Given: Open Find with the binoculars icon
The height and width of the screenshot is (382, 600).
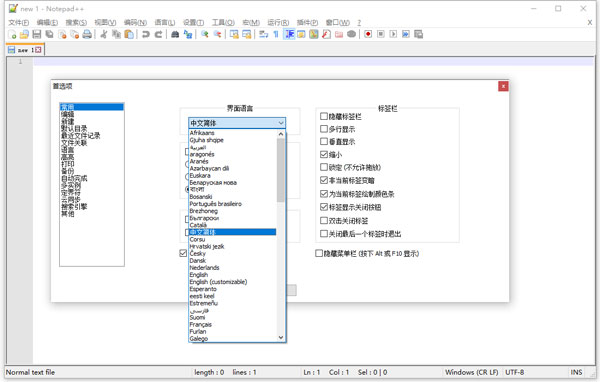Looking at the screenshot, I should (x=175, y=34).
